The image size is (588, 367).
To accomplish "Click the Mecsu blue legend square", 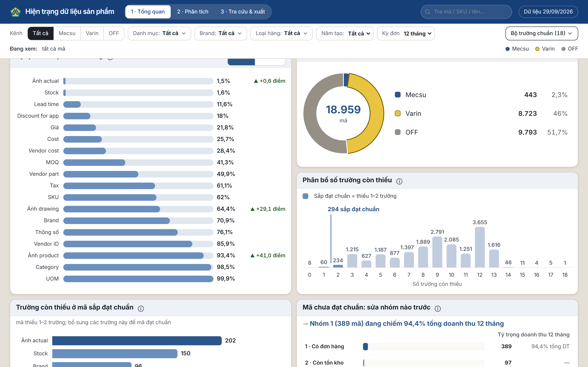I will (x=398, y=95).
